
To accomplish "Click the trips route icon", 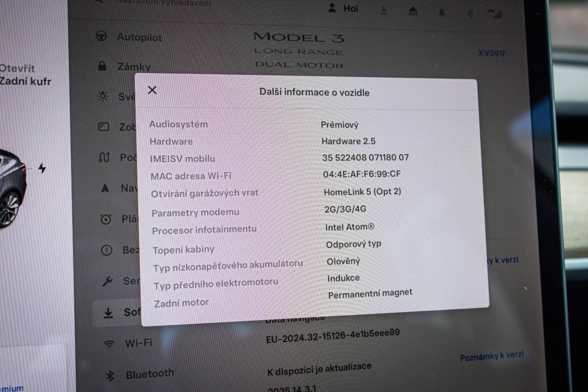I will (x=104, y=157).
